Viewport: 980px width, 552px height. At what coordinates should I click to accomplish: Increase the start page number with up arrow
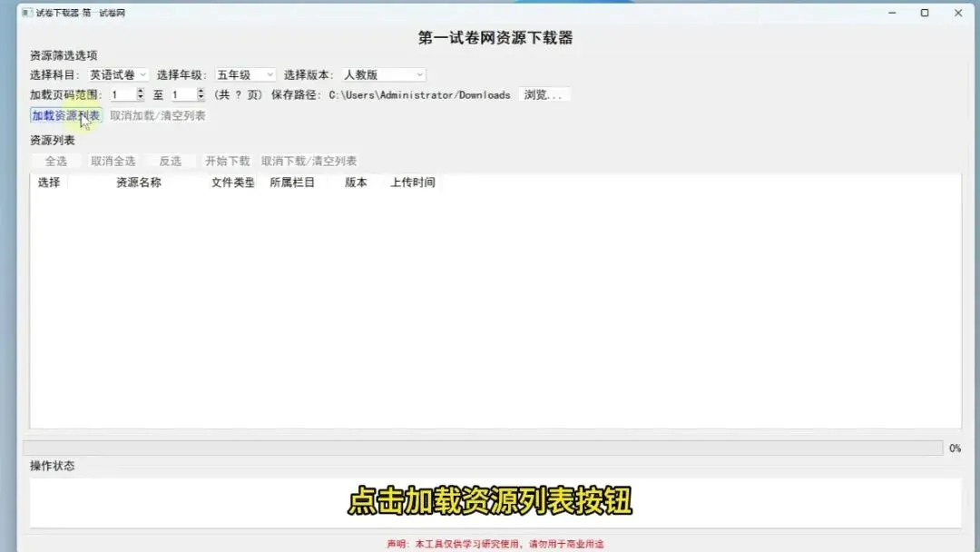point(140,92)
